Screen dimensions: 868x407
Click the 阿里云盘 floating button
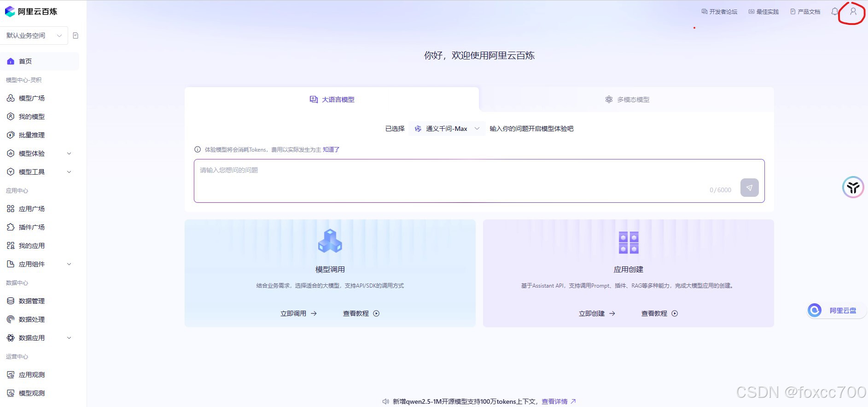click(837, 310)
